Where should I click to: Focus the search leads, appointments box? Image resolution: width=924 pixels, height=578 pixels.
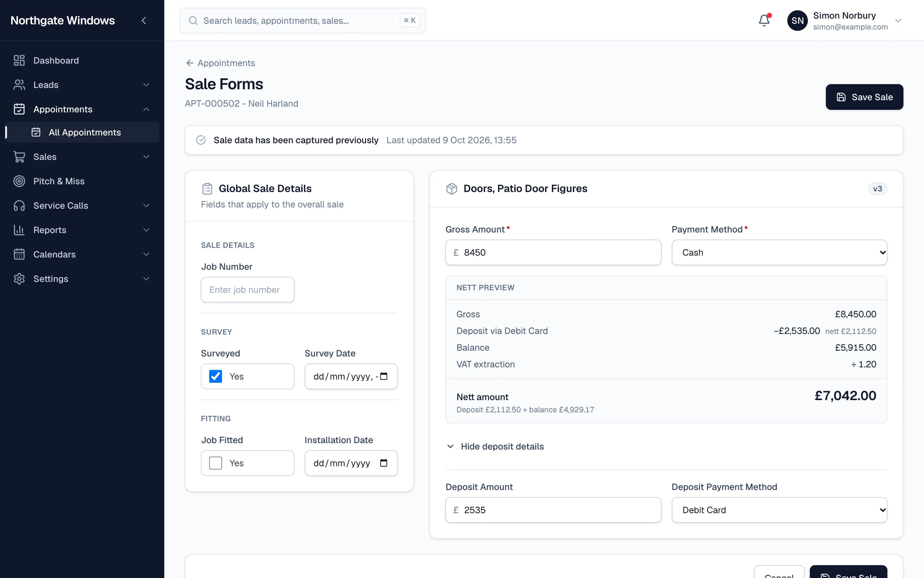[x=303, y=21]
